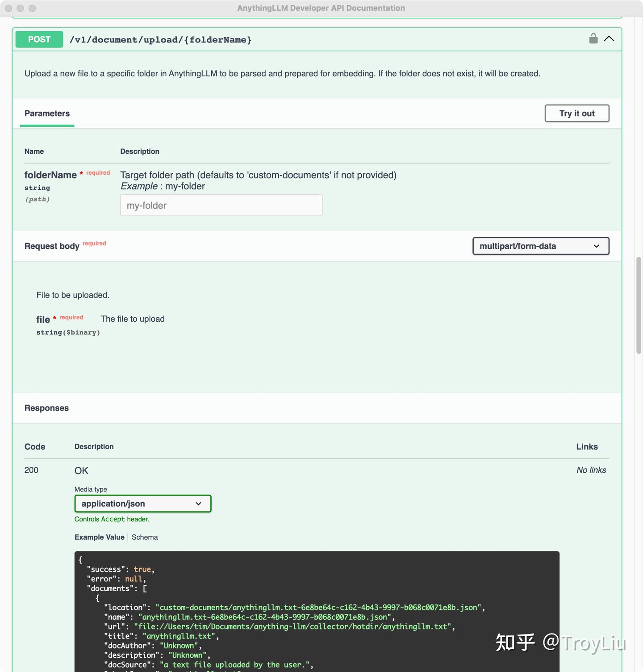Click the "docAuthor": "Unknown" line

point(153,646)
